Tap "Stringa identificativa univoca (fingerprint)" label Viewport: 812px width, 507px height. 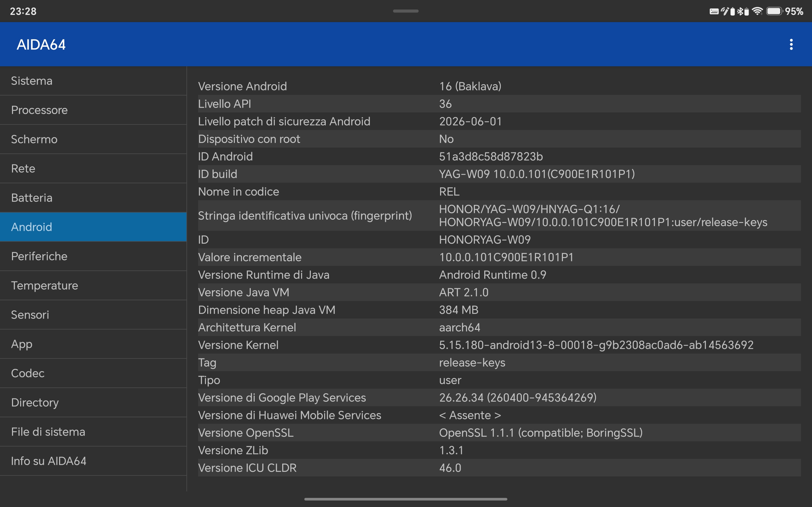(305, 215)
